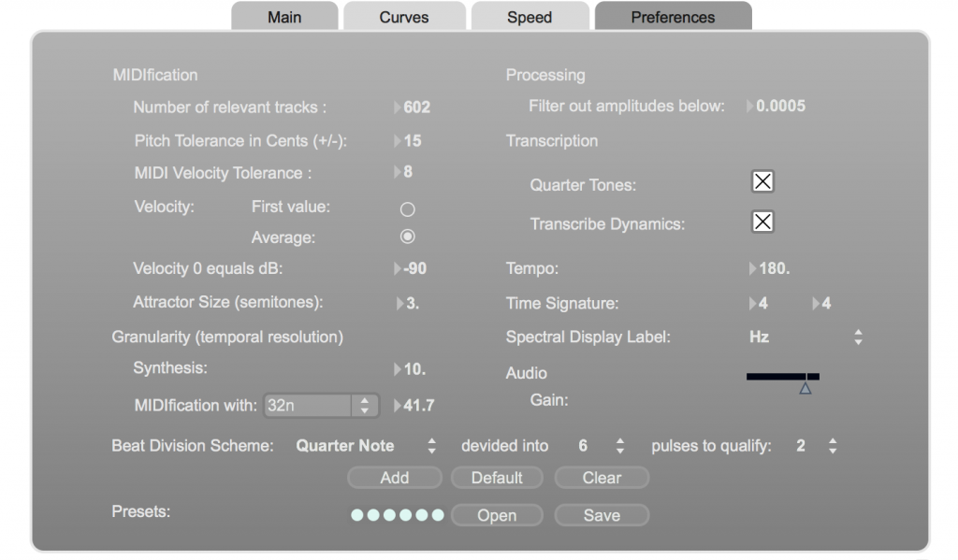Image resolution: width=958 pixels, height=560 pixels.
Task: Click the third preset dot
Action: 389,515
